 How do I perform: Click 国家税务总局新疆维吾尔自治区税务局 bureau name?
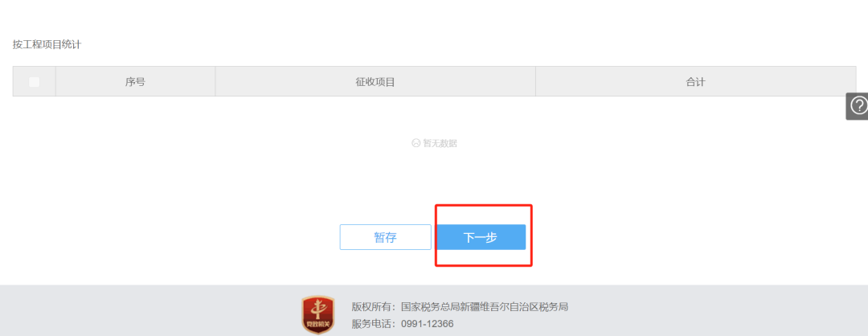[x=485, y=307]
